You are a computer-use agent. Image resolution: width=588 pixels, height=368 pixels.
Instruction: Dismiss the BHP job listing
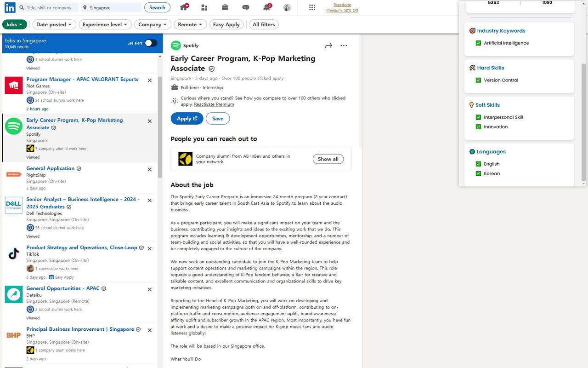tap(150, 330)
